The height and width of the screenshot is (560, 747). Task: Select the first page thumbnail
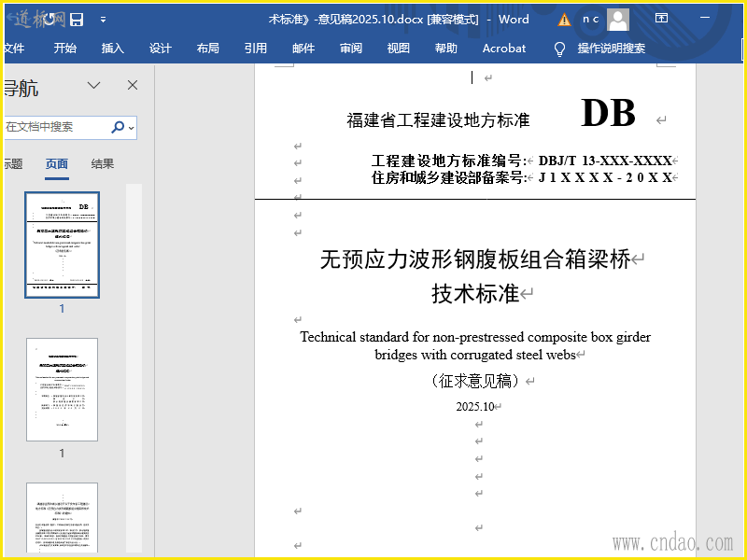point(63,245)
